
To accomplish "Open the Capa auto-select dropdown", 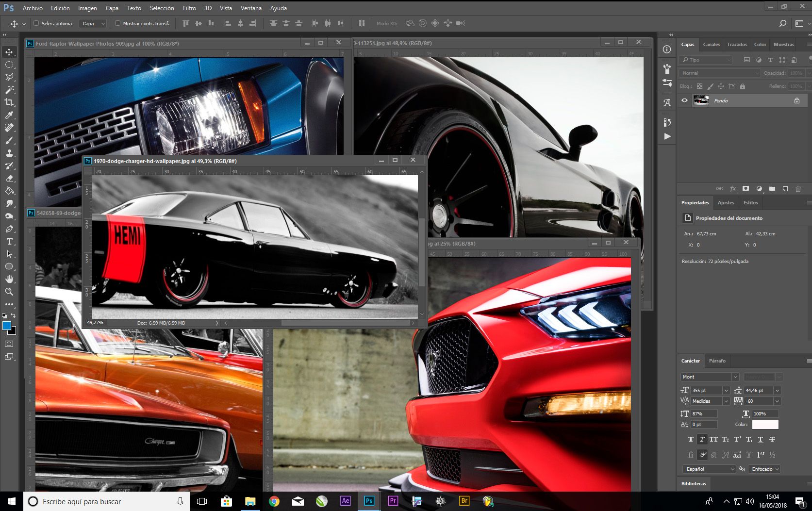I will [x=93, y=23].
